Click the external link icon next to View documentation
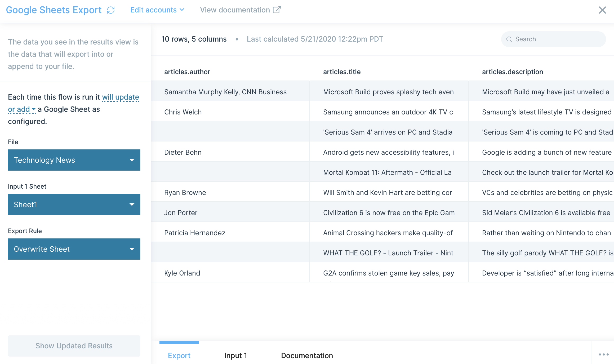This screenshot has height=364, width=614. click(x=277, y=10)
